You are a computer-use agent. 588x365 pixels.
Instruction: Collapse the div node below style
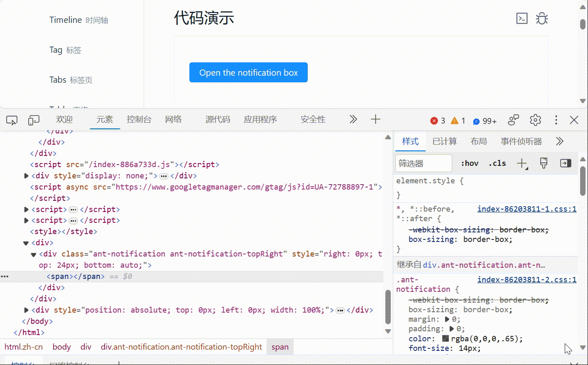26,243
